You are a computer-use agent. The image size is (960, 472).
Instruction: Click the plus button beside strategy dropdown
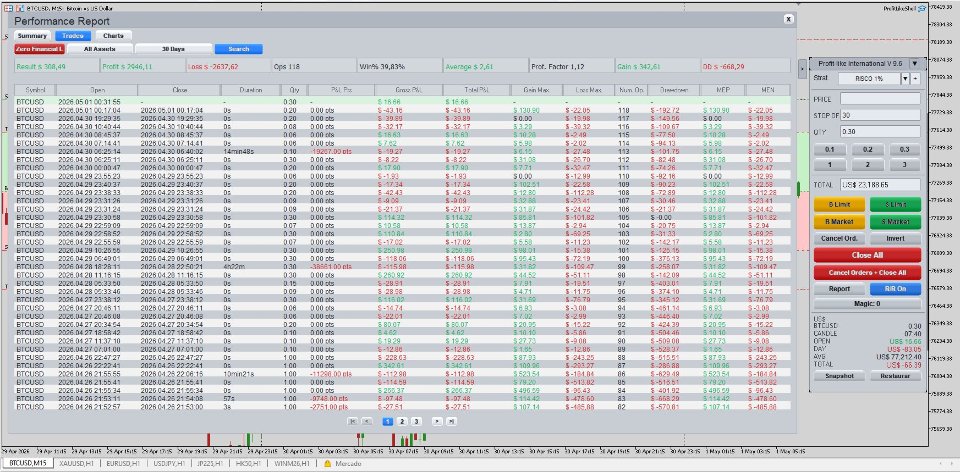click(x=916, y=78)
